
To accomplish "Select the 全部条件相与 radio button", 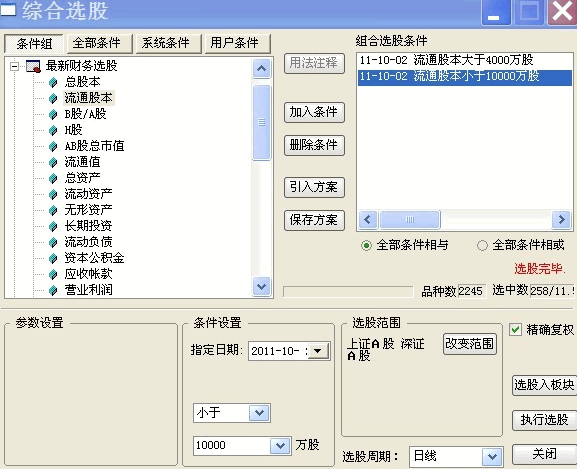I will coord(366,245).
